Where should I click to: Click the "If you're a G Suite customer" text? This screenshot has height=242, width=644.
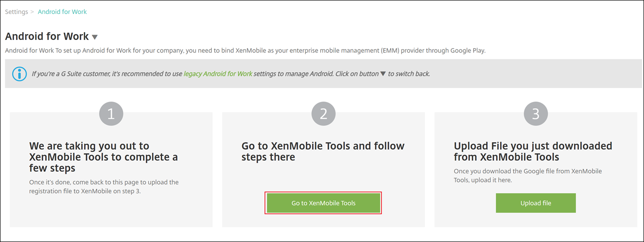(107, 74)
